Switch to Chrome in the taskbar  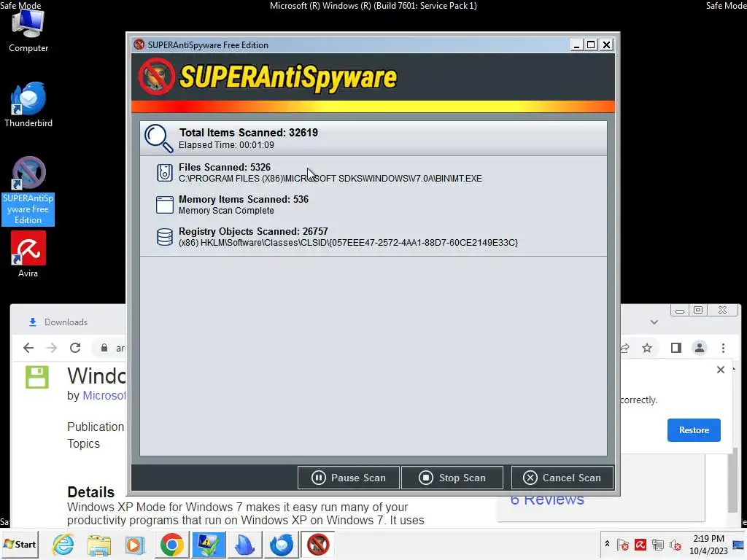tap(172, 545)
